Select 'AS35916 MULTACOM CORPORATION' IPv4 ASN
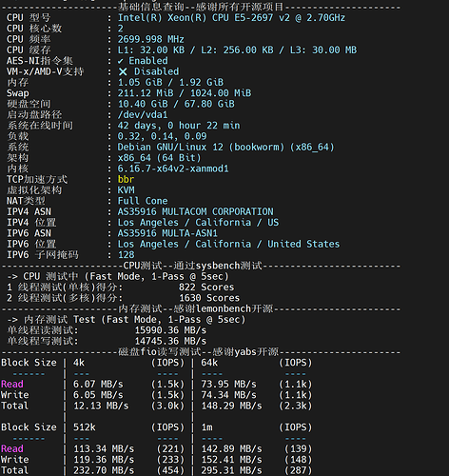 (x=195, y=212)
